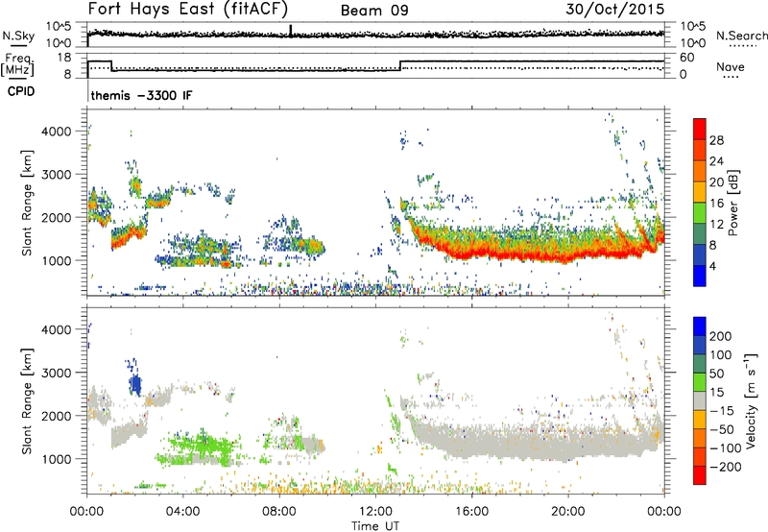Click the noise spike in N.Sky trace
This screenshot has height=532, width=768.
[291, 31]
